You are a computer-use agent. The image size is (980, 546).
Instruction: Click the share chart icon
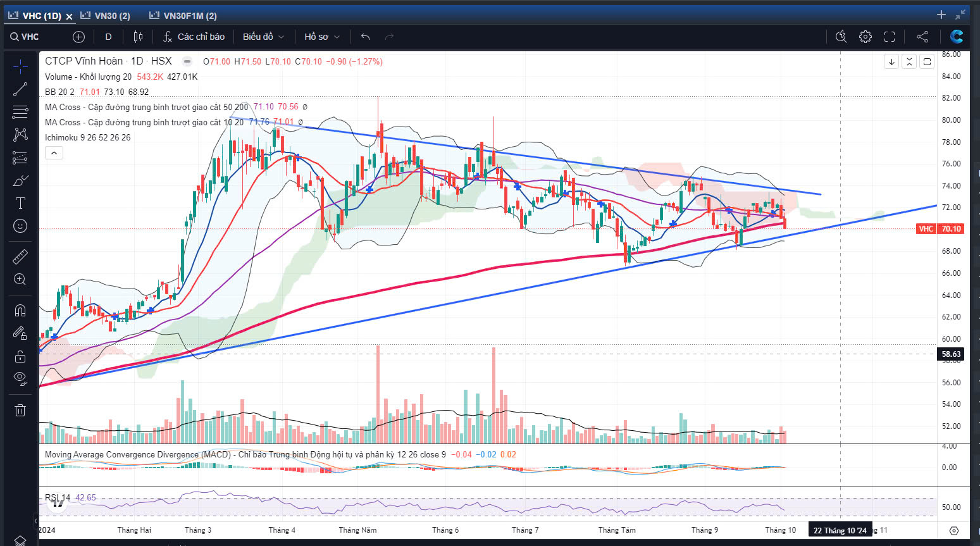922,37
